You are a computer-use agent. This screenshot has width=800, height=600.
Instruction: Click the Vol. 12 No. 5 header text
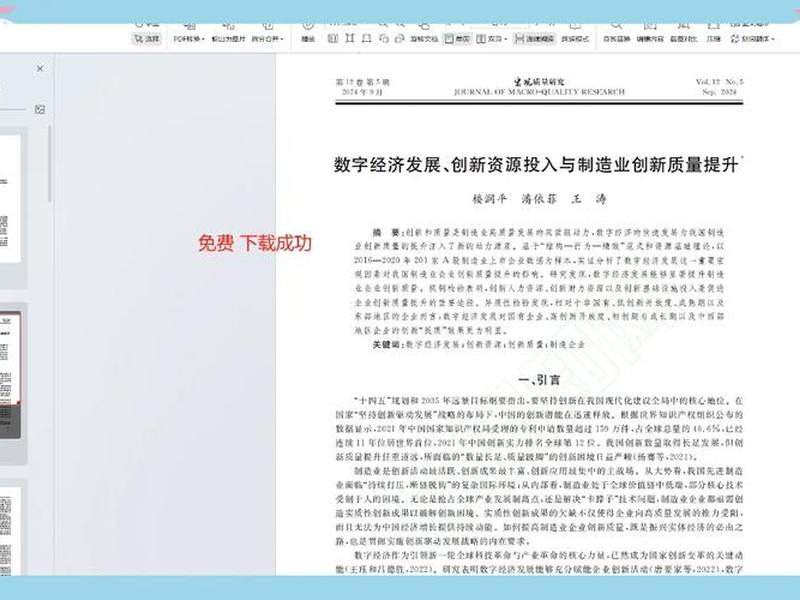pos(719,82)
